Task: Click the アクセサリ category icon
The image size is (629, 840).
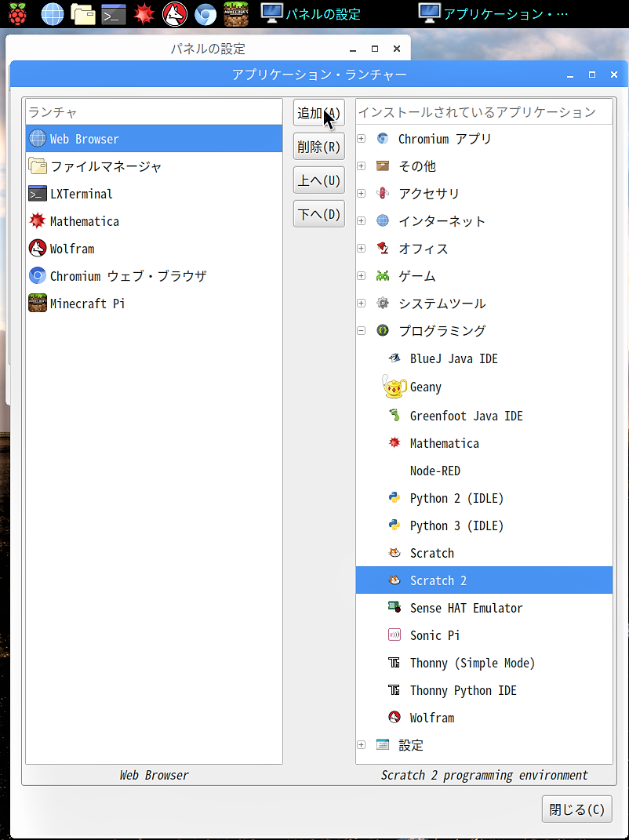Action: tap(383, 194)
